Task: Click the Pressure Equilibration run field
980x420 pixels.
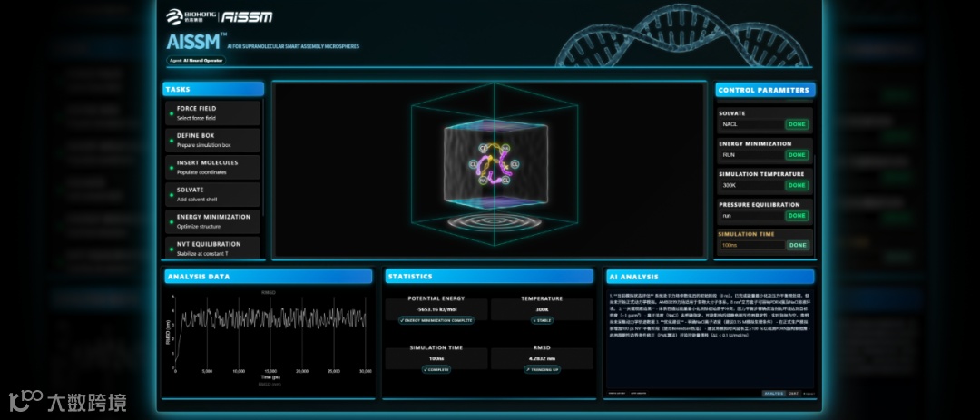Action: [x=752, y=215]
